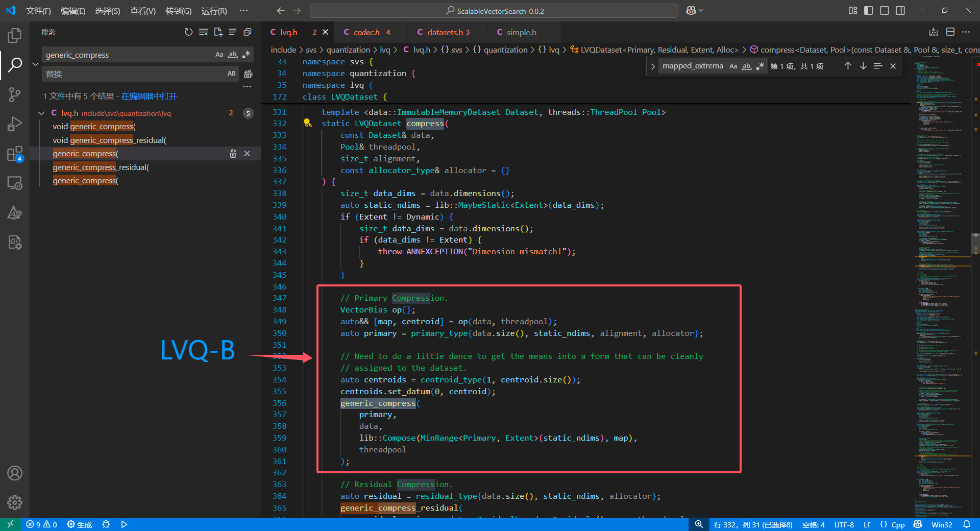The height and width of the screenshot is (531, 980).
Task: Toggle whole word match in find widget
Action: (x=747, y=66)
